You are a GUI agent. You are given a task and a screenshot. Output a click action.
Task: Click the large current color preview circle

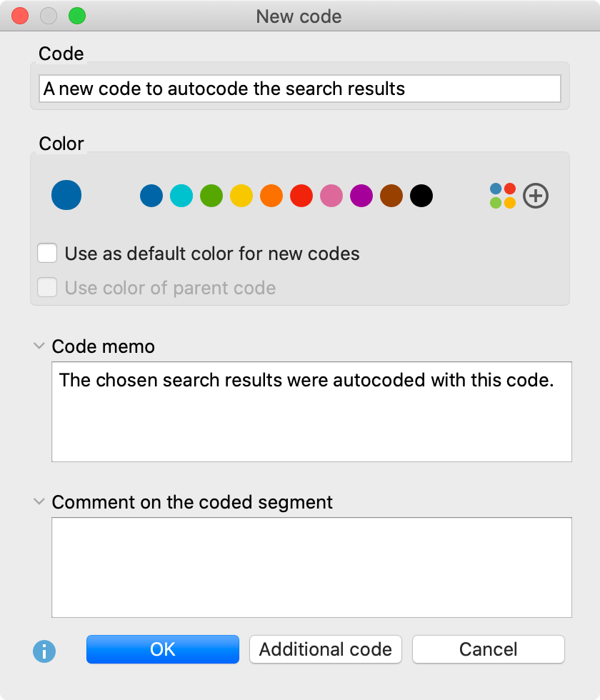66,195
